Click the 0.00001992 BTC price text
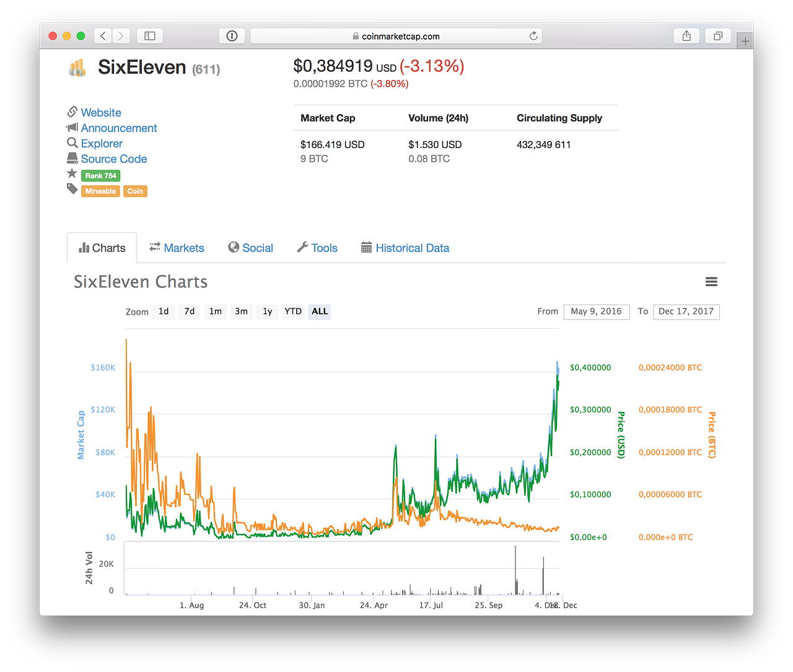793x672 pixels. click(x=330, y=84)
